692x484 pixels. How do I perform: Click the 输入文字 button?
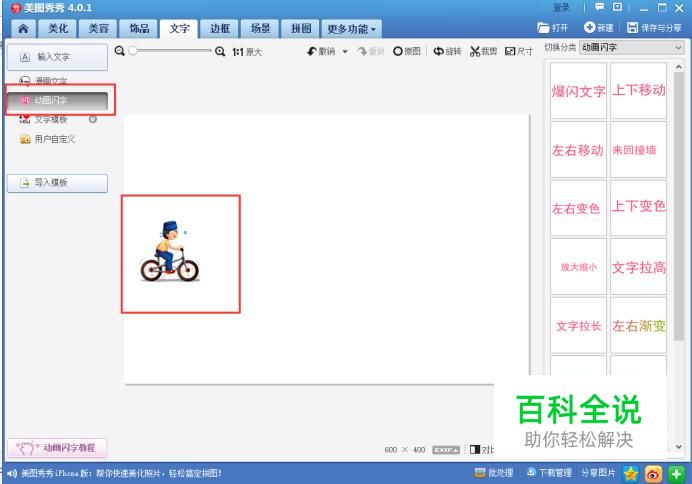pos(57,57)
